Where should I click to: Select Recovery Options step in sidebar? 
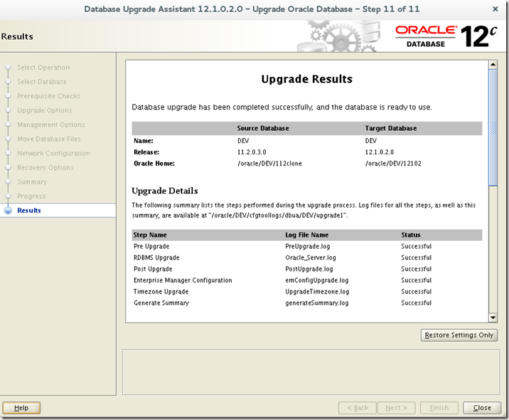pyautogui.click(x=45, y=168)
